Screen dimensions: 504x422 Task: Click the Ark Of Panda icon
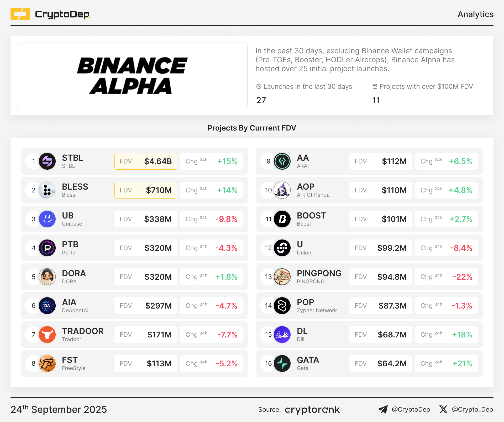tap(282, 190)
